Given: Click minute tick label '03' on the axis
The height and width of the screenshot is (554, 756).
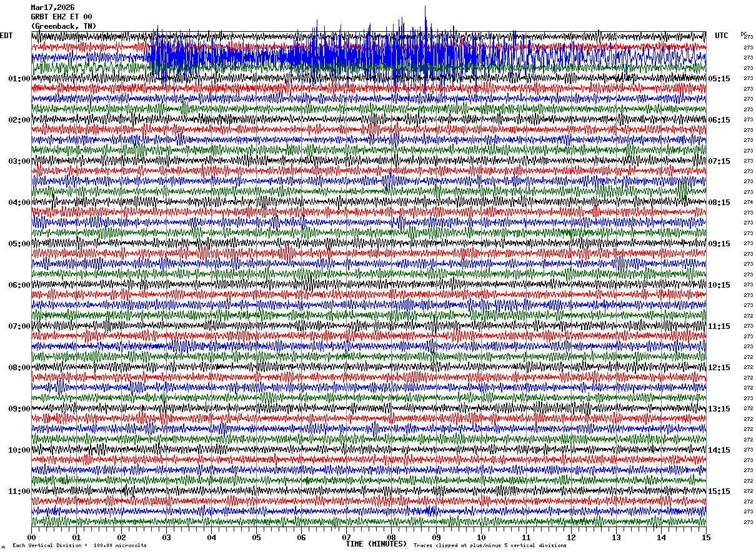Looking at the screenshot, I should 167,537.
